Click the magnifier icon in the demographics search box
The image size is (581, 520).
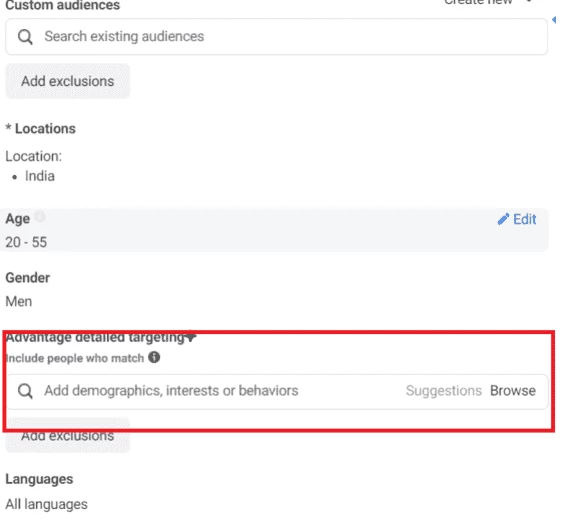pyautogui.click(x=25, y=391)
